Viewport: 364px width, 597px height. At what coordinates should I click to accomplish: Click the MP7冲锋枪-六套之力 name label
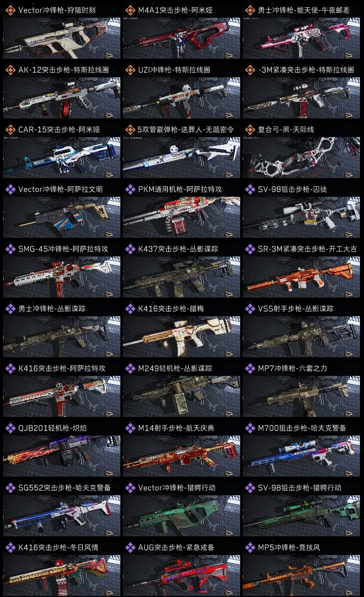[293, 368]
